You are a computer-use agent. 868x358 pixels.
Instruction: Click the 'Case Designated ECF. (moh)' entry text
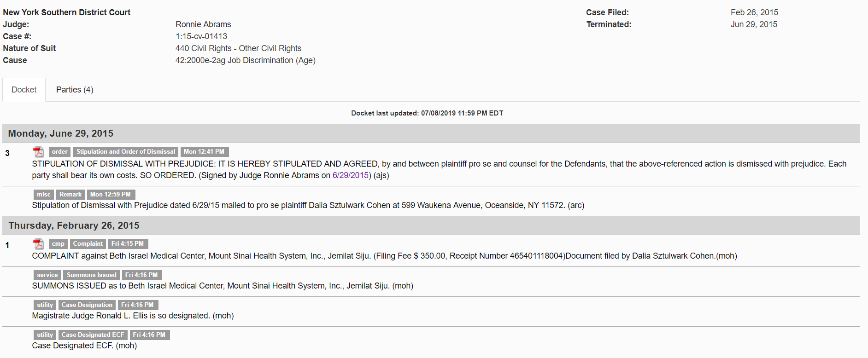[84, 346]
